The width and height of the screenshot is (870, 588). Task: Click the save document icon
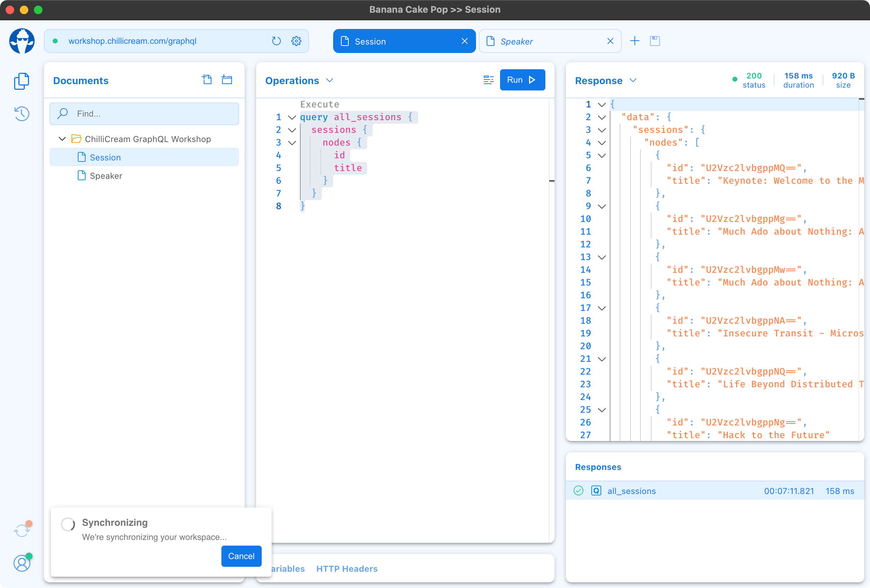pos(655,41)
